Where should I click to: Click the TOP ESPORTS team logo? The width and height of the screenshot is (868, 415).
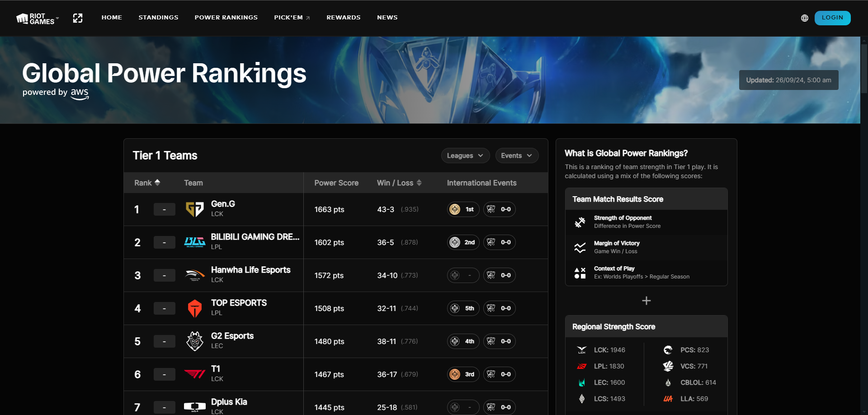pos(195,308)
